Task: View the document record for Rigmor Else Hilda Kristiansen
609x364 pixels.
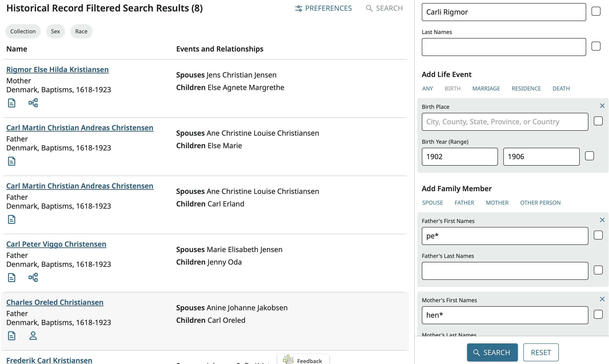Action: click(x=11, y=103)
